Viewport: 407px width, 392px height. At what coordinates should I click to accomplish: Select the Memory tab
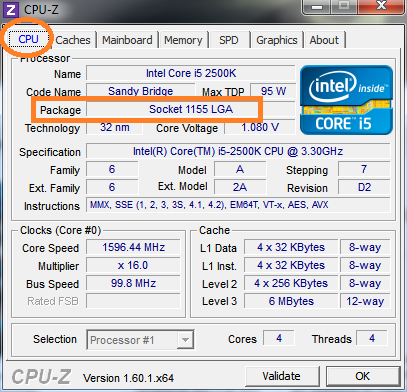point(183,40)
